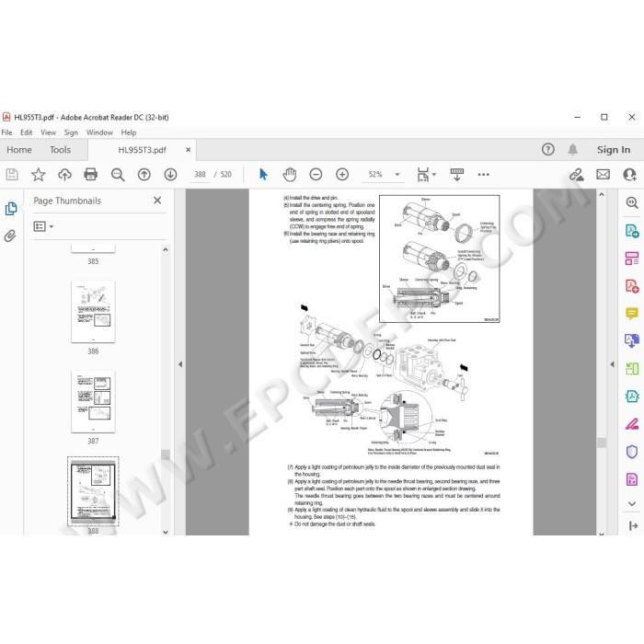Collapse left navigation pane arrow
This screenshot has height=644, width=644.
coord(180,364)
